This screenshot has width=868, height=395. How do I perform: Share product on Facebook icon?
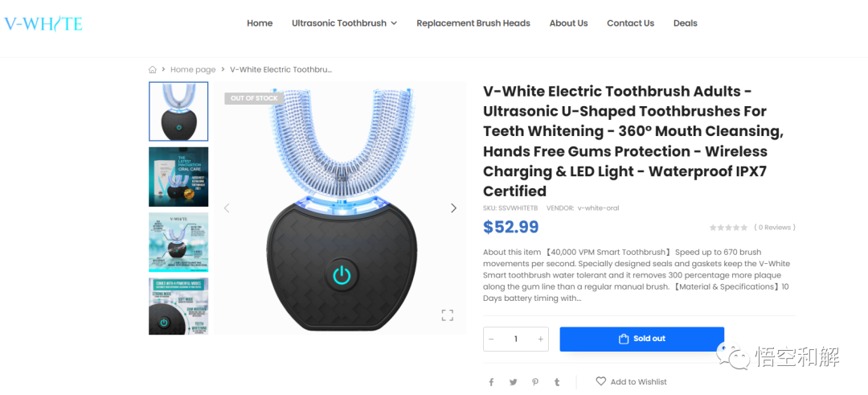click(491, 382)
